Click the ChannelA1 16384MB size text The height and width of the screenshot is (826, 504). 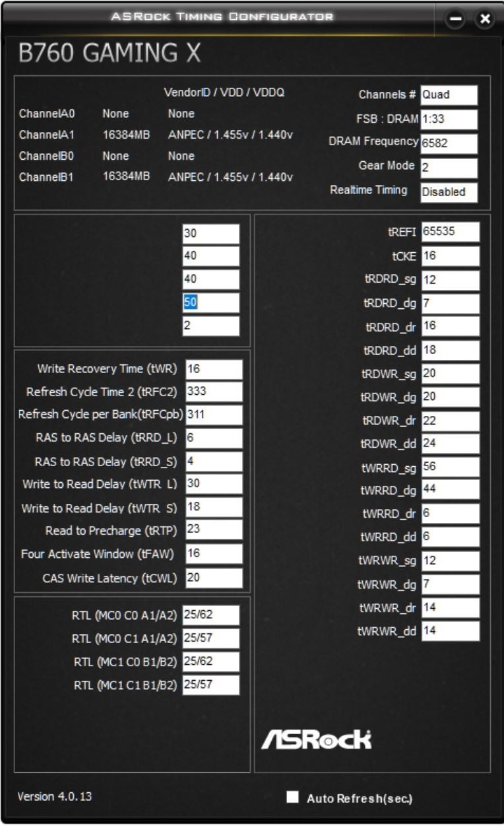tap(126, 135)
